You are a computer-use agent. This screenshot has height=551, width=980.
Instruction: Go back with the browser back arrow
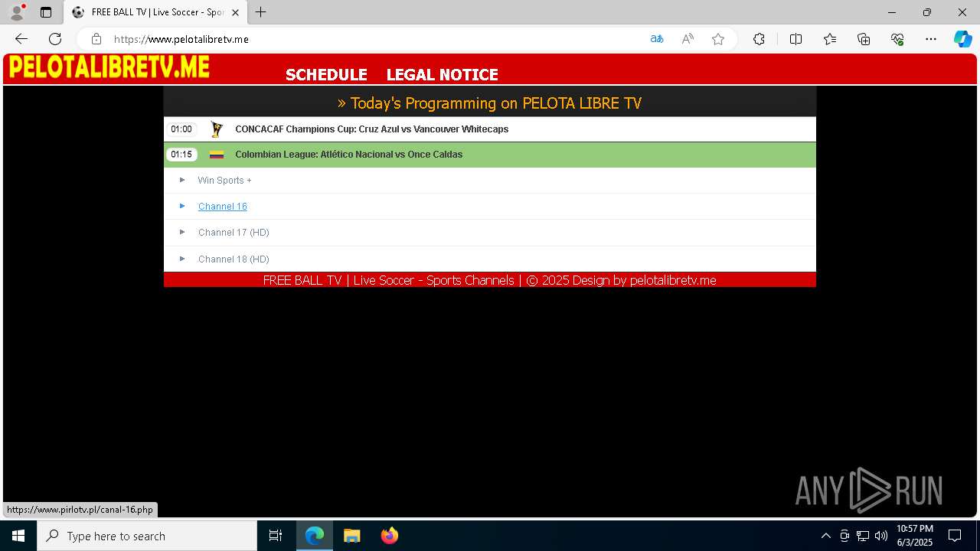[21, 39]
